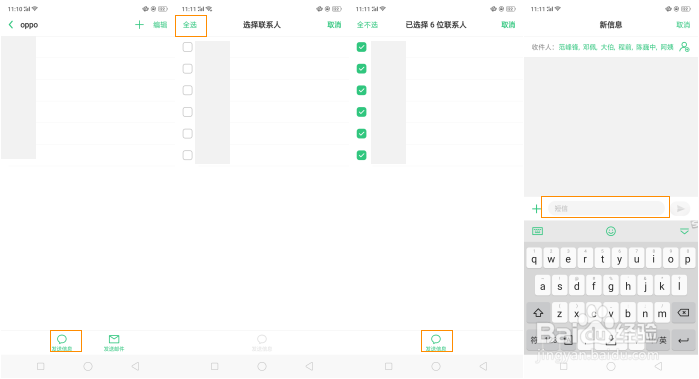Tap recents square on 已选择 6 位联系人 screen nav bar
The image size is (699, 379).
[389, 366]
